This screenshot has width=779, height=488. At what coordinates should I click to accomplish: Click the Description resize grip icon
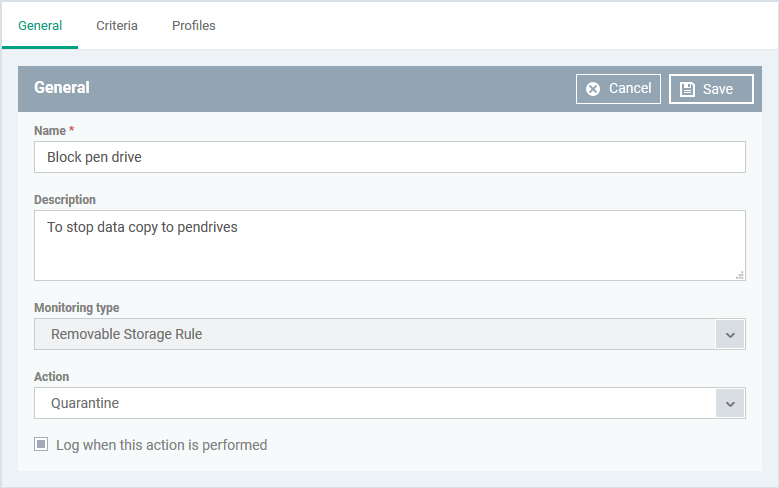[740, 275]
